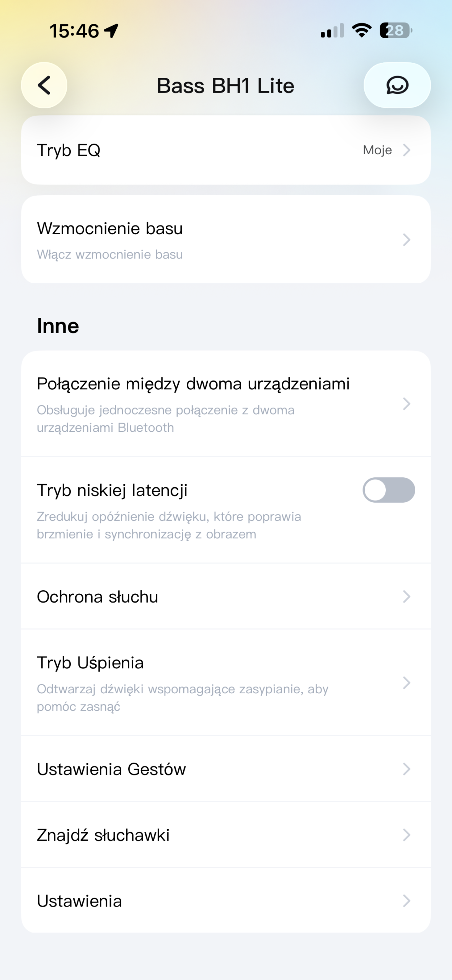Tap the battery indicator icon
Viewport: 452px width, 980px height.
point(395,30)
